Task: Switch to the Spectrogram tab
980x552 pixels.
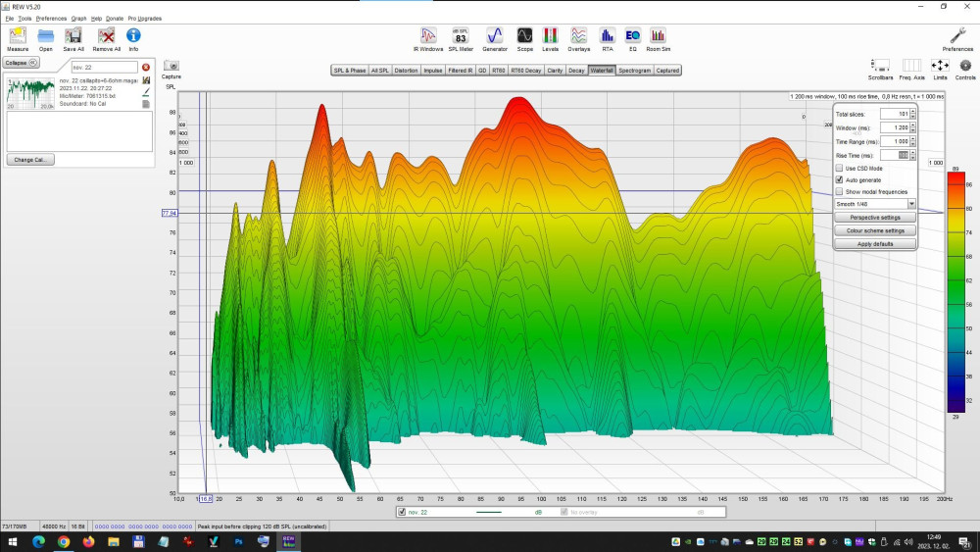Action: click(634, 71)
